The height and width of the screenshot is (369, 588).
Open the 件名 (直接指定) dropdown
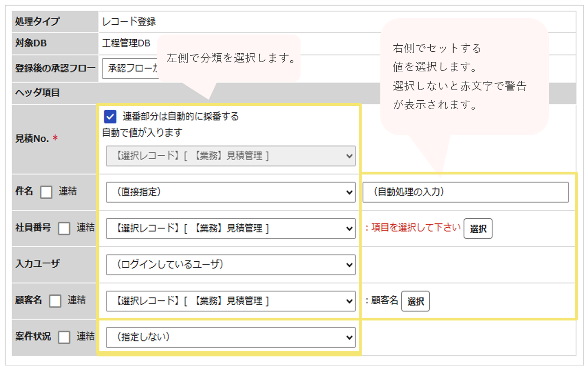[231, 192]
